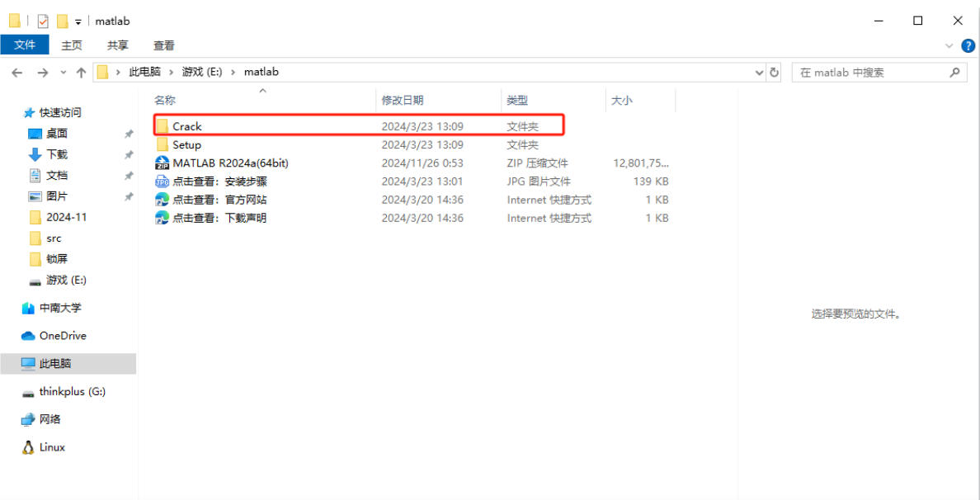Click the 文档 document icon in sidebar

click(x=35, y=176)
